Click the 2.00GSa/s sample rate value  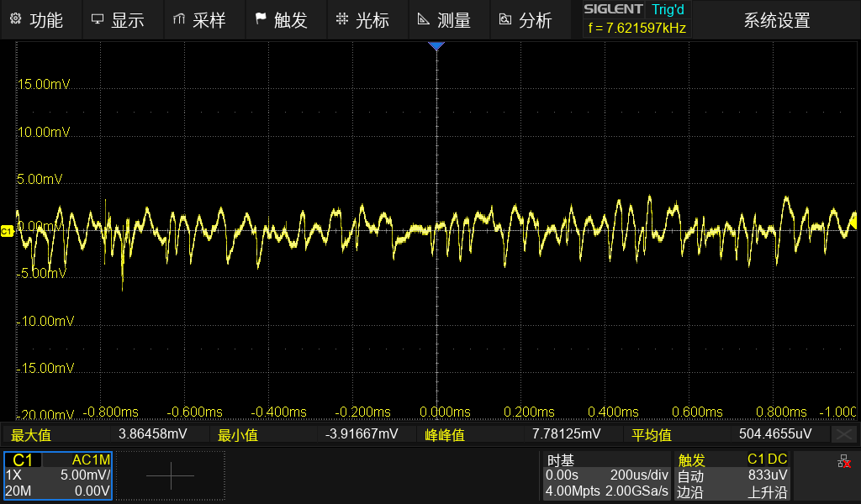[637, 491]
